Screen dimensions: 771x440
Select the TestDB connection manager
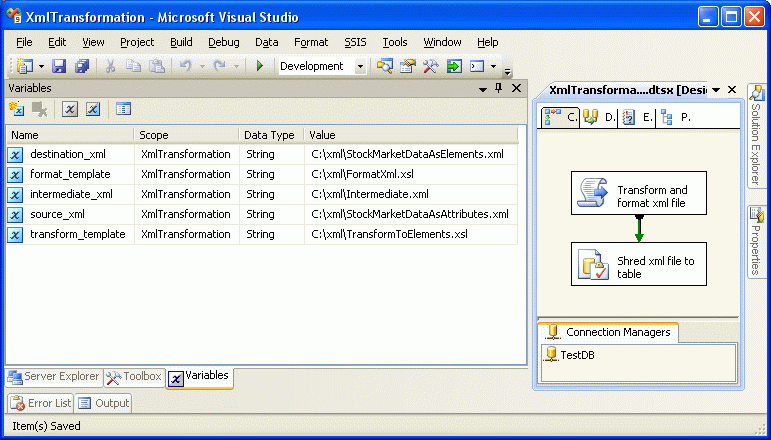[570, 354]
